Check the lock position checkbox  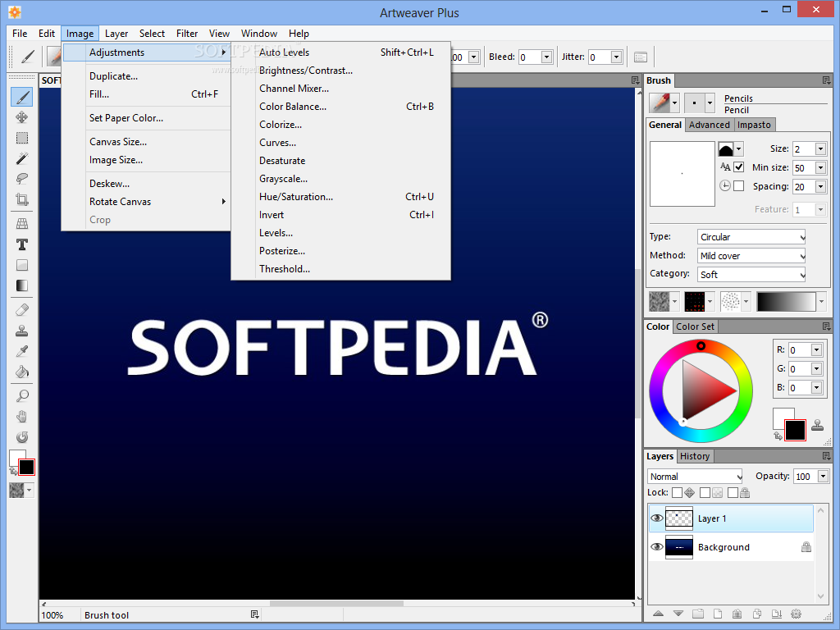pyautogui.click(x=677, y=492)
